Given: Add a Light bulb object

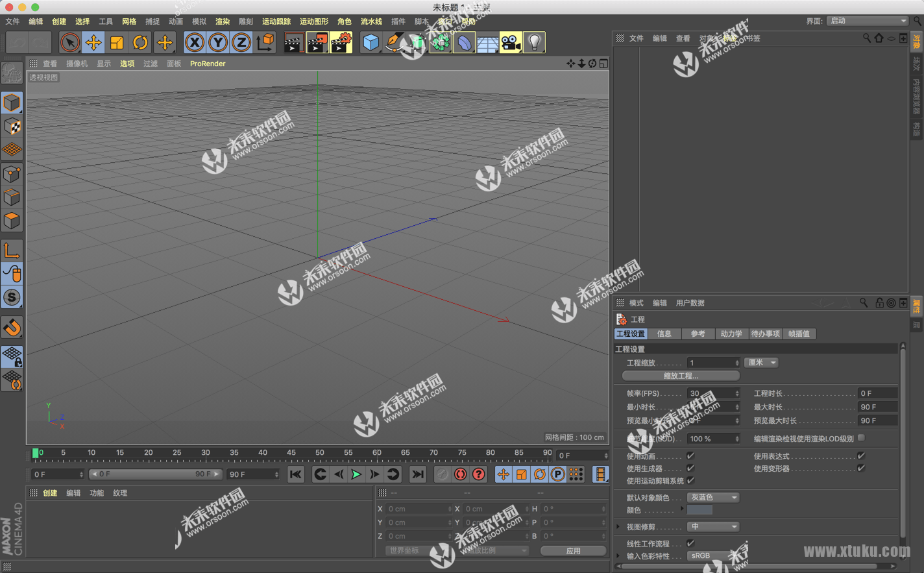Looking at the screenshot, I should 534,43.
